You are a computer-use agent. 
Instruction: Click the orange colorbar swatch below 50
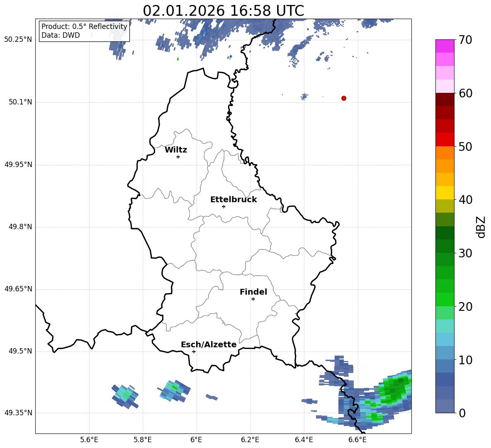[445, 153]
